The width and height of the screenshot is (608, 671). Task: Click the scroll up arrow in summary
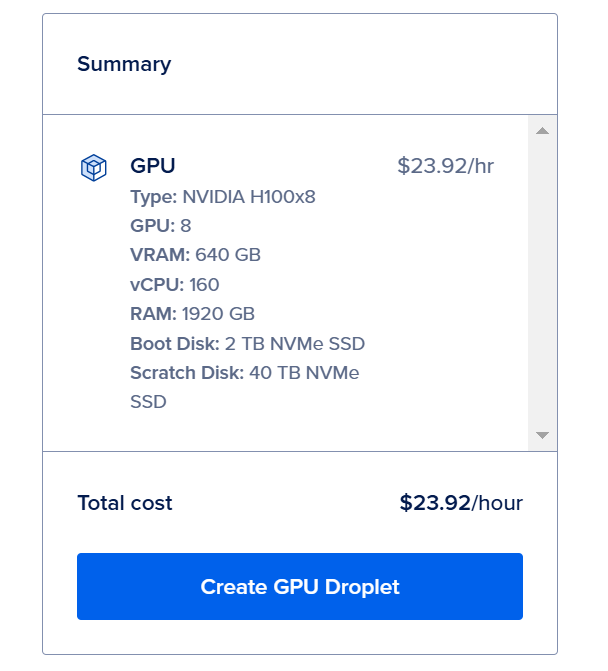tap(542, 131)
